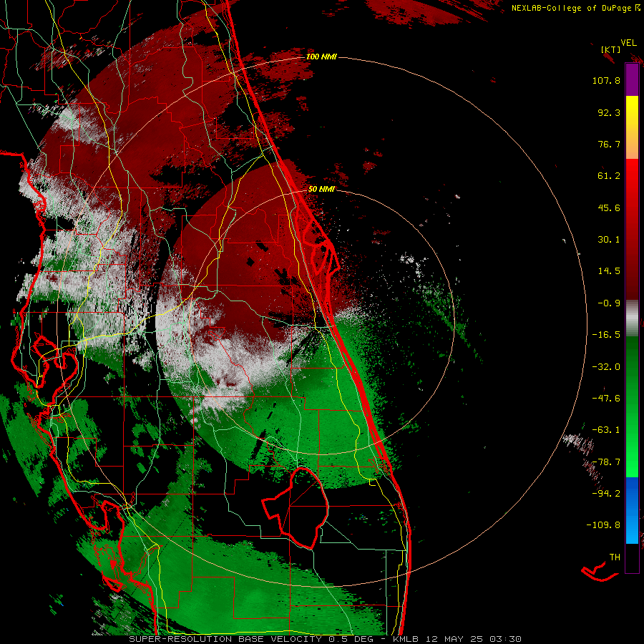Click the TH legend label
The height and width of the screenshot is (644, 644).
615,557
